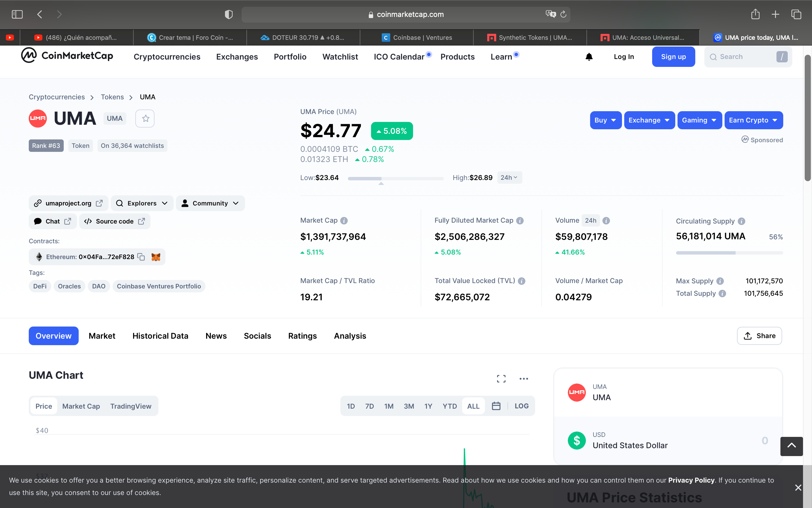
Task: Close the cookie notice banner
Action: [x=798, y=487]
